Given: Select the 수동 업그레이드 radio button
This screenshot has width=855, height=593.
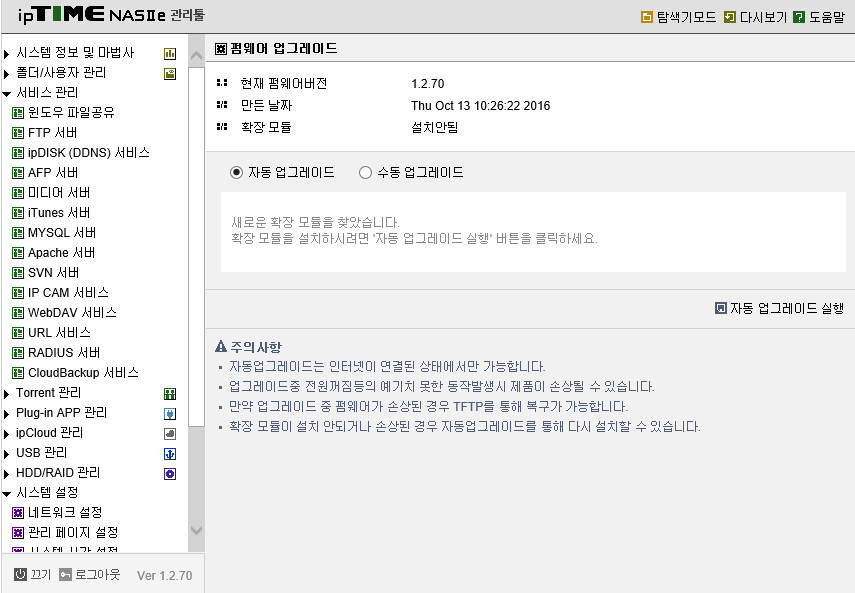Looking at the screenshot, I should (365, 173).
